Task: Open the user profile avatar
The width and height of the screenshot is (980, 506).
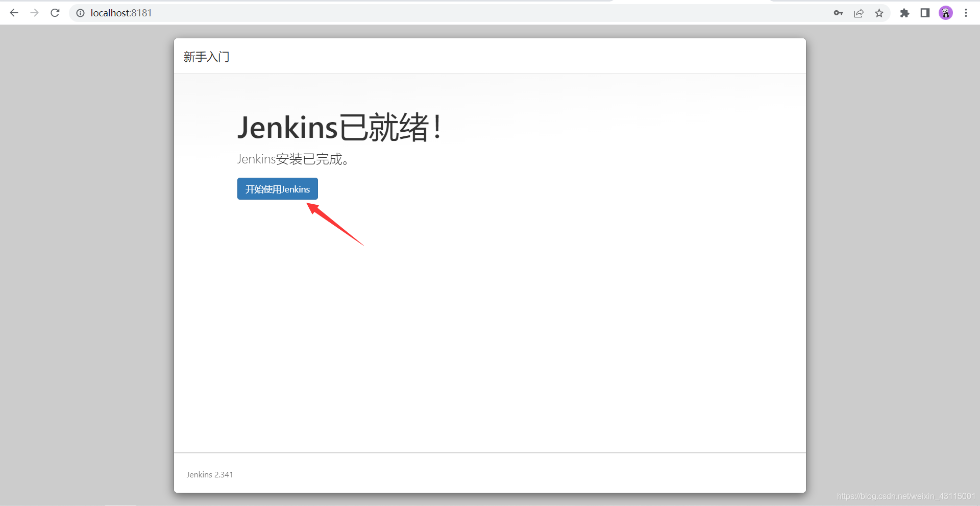Action: pos(946,13)
